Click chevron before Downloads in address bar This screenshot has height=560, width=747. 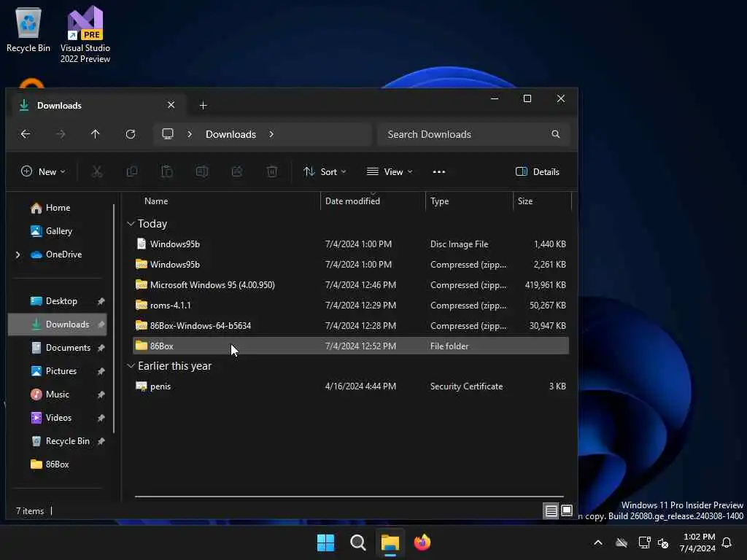tap(190, 134)
